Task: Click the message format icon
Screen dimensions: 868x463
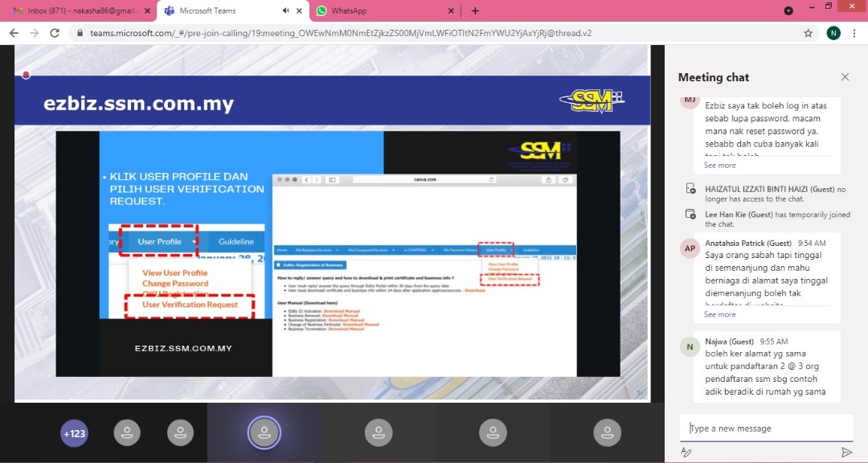Action: (x=686, y=453)
